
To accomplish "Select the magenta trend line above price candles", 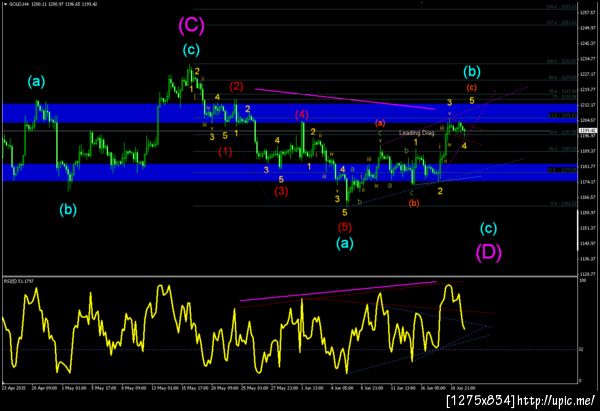I will (x=344, y=99).
